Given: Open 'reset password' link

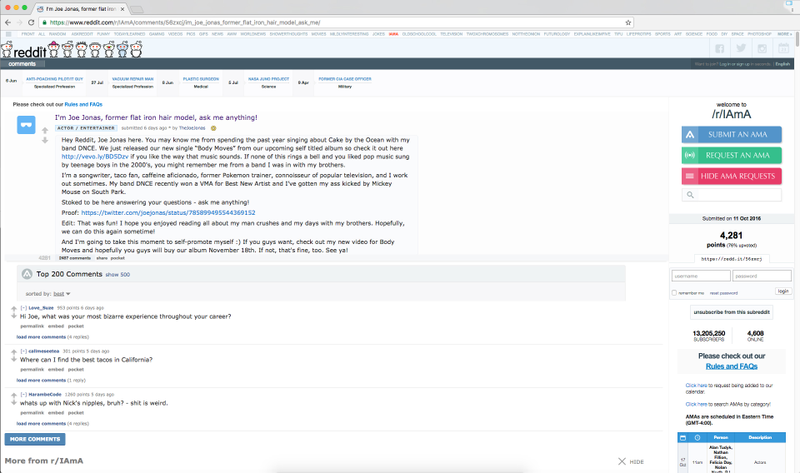Looking at the screenshot, I should pos(723,293).
